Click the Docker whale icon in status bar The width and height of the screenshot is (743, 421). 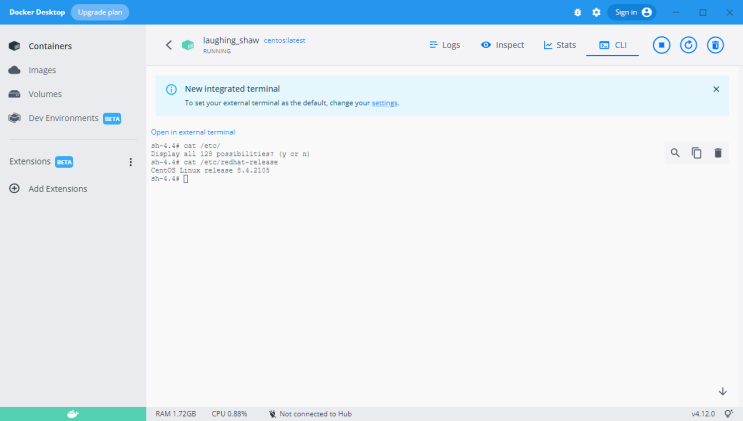[x=73, y=414]
